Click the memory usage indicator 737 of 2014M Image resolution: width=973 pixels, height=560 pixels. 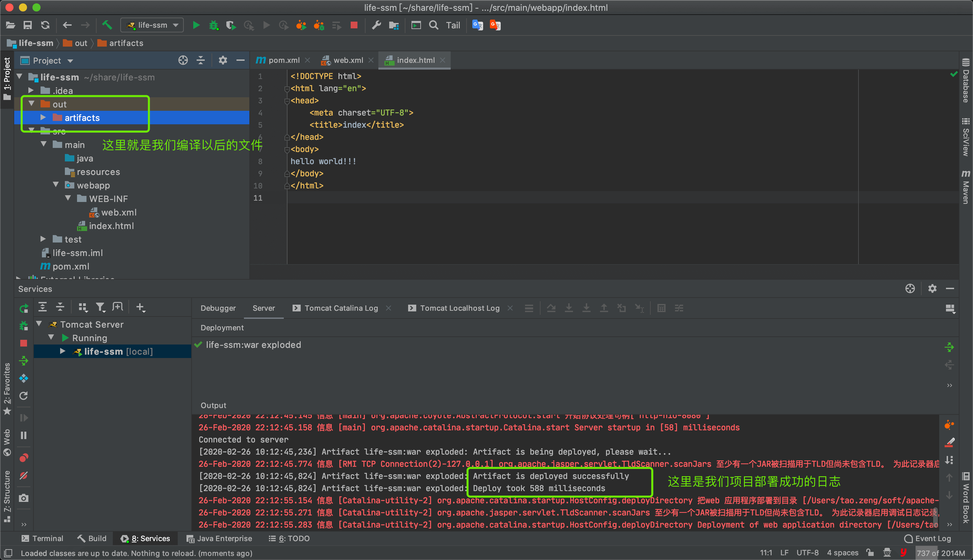(x=940, y=553)
